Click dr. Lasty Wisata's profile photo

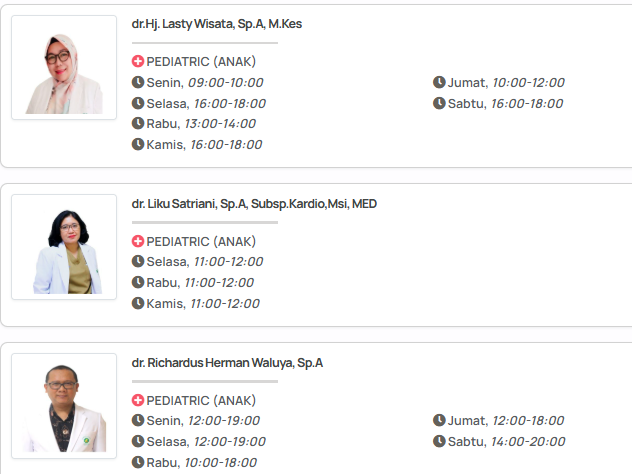pos(64,68)
